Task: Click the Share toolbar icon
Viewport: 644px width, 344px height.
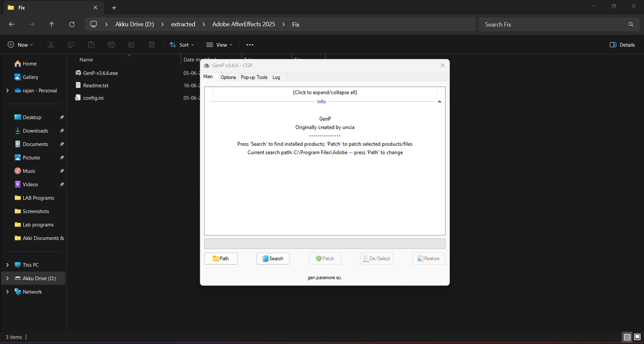Action: click(x=131, y=45)
